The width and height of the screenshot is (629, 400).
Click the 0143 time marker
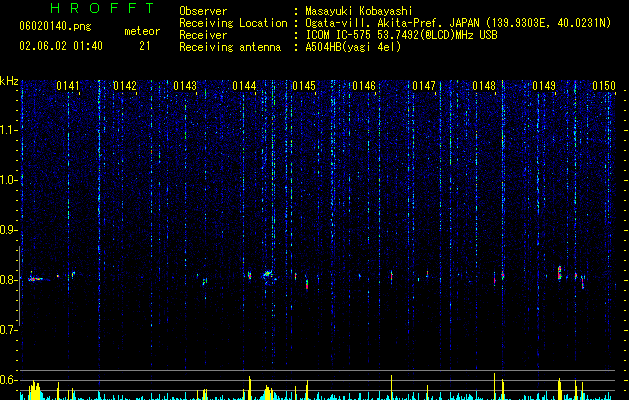click(x=185, y=86)
